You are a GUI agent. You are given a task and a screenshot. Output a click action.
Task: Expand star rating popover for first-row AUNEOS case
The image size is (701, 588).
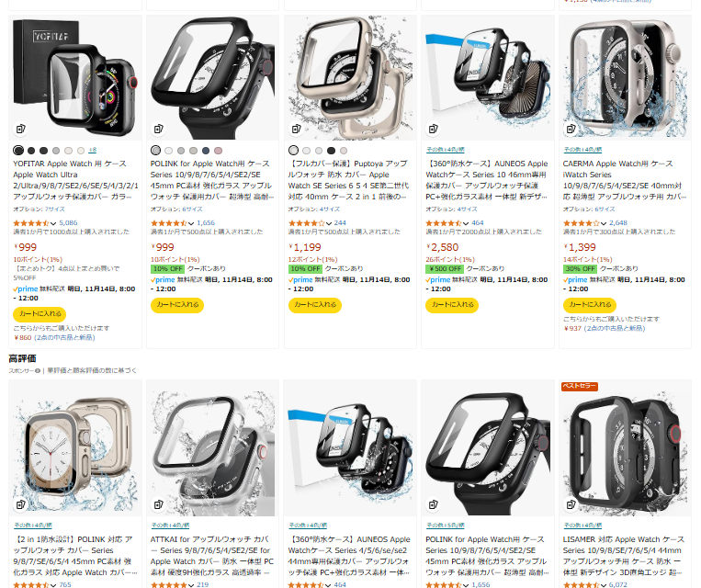click(x=466, y=223)
